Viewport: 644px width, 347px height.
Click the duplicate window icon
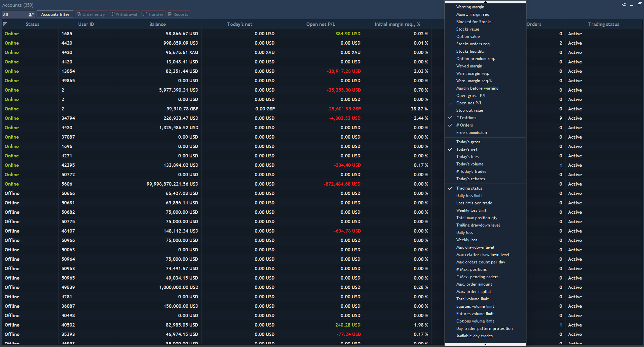coord(640,4)
